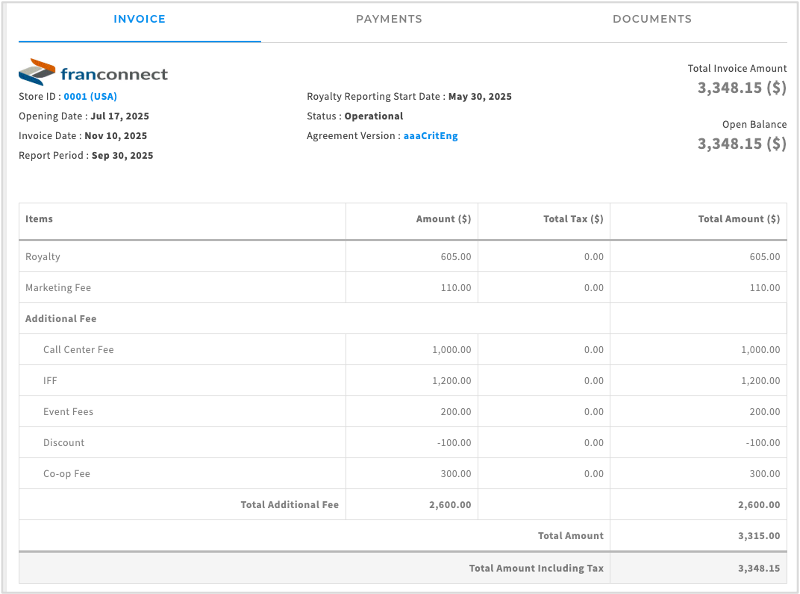The width and height of the screenshot is (800, 594).
Task: Click the Additional Fee section heading
Action: pos(61,319)
